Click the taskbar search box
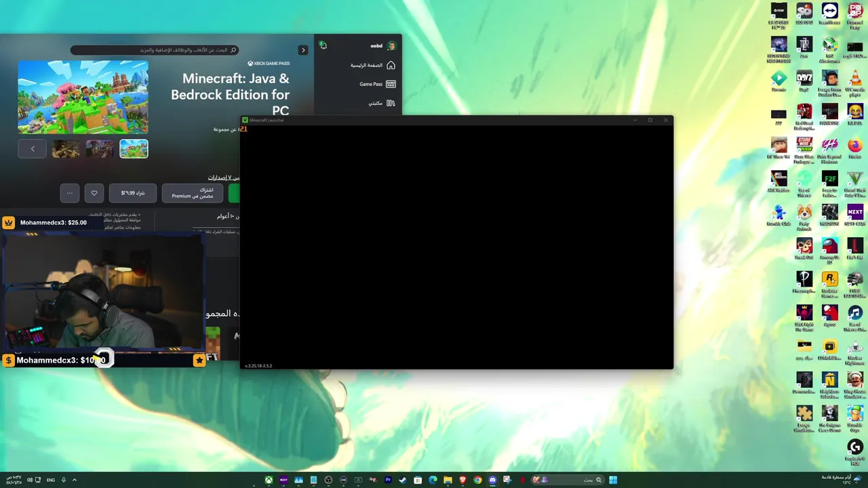This screenshot has width=868, height=488. (568, 480)
